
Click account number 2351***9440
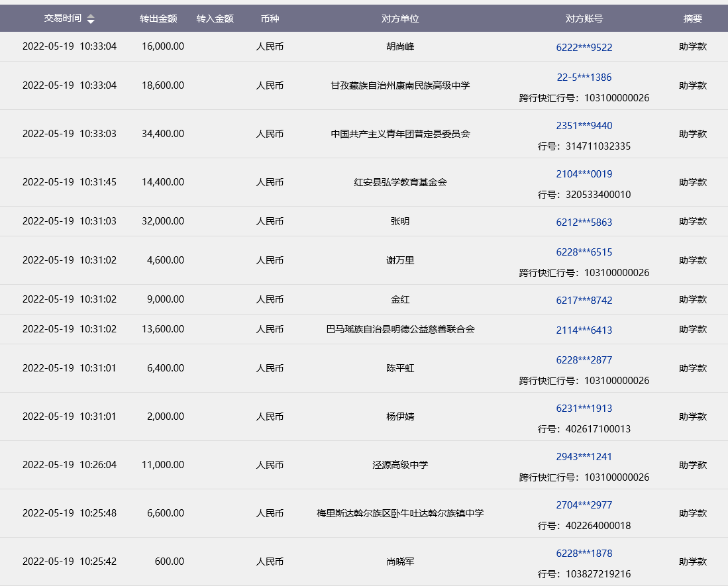[x=584, y=126]
